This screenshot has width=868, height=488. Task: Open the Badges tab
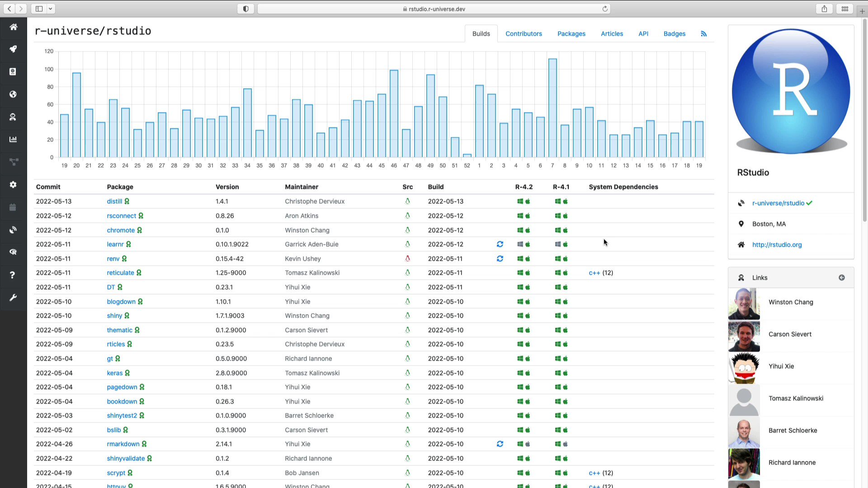click(674, 34)
